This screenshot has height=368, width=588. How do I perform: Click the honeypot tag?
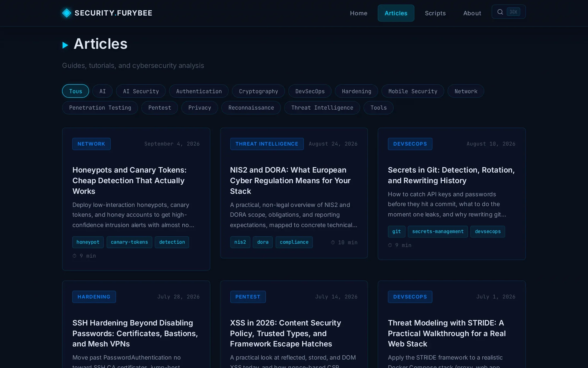point(88,242)
